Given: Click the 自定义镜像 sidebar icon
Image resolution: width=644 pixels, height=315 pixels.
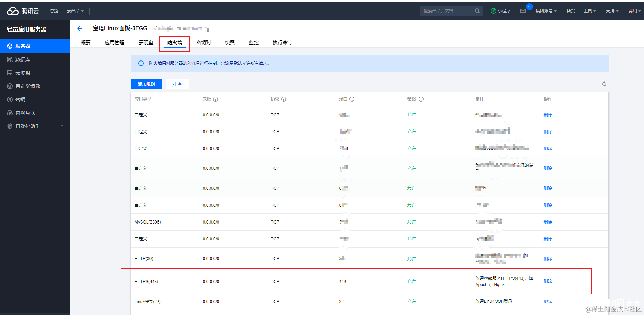Looking at the screenshot, I should (x=10, y=86).
